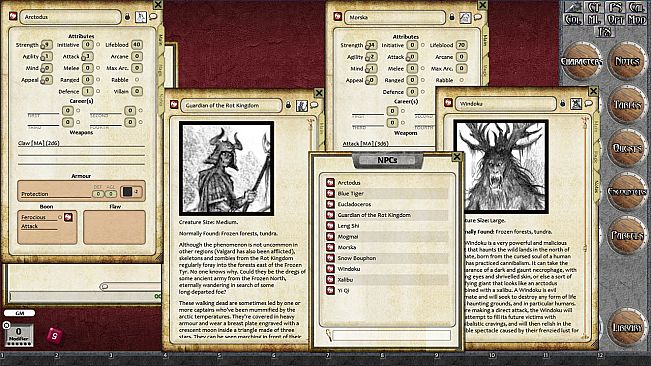Click the speech bubble icon on Morska sheet
Screen dimensions: 651x366
[478, 17]
